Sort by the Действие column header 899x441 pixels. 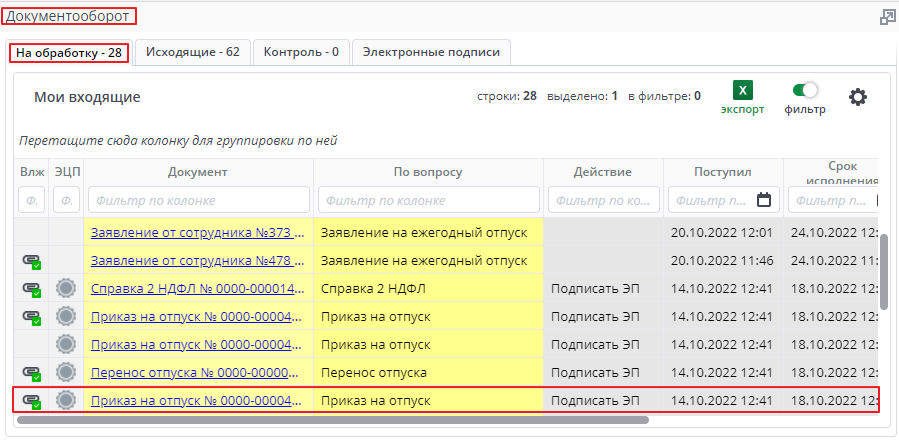click(x=603, y=172)
